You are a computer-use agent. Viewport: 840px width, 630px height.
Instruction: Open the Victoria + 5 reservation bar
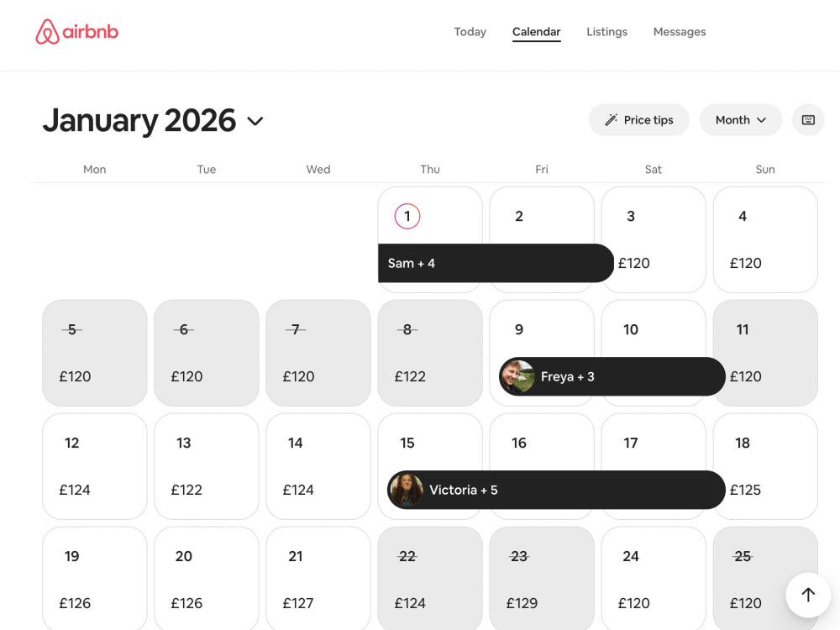click(x=556, y=490)
